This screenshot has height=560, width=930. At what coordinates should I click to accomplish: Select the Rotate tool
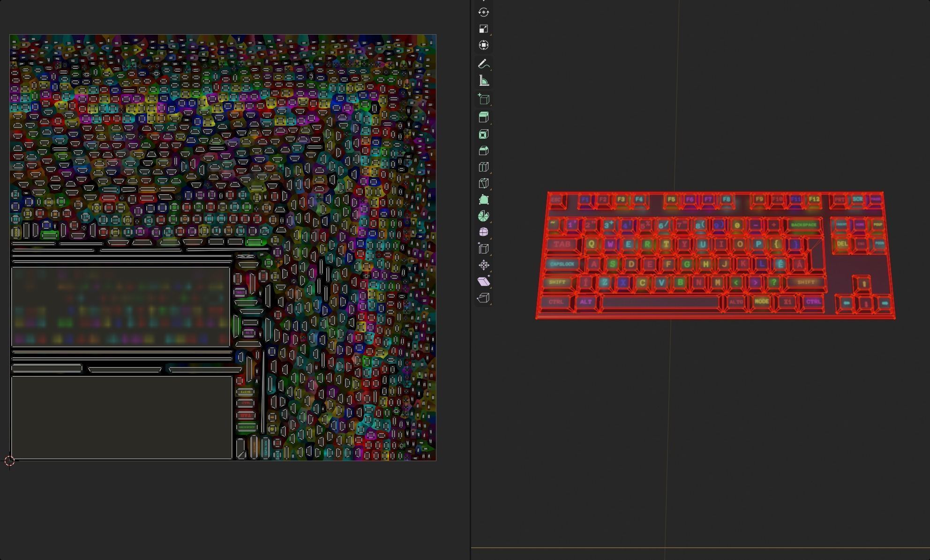pyautogui.click(x=483, y=13)
